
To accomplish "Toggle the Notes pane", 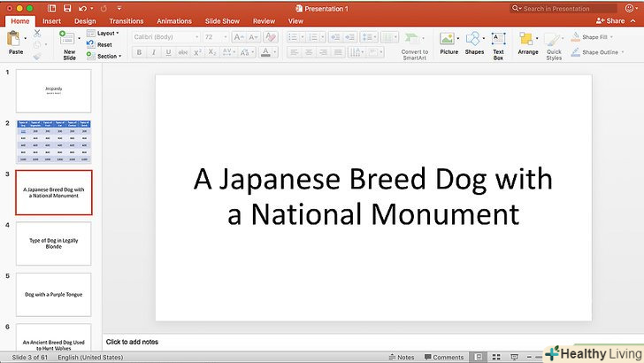I will pyautogui.click(x=402, y=357).
